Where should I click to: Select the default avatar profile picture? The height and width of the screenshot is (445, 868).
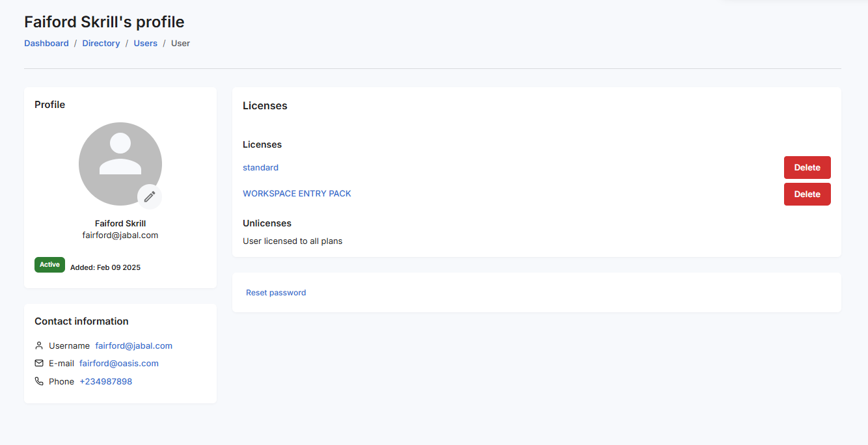tap(120, 163)
